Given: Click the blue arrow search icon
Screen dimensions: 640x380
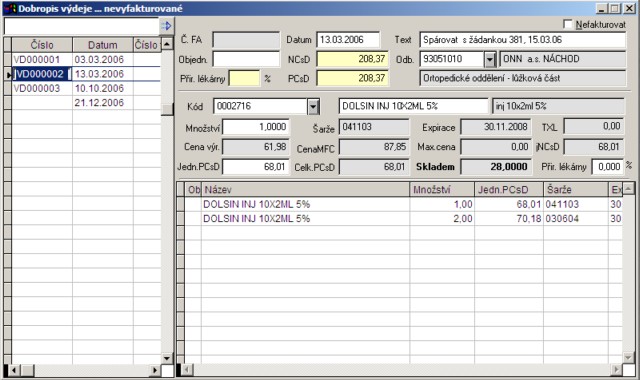Looking at the screenshot, I should [x=166, y=26].
